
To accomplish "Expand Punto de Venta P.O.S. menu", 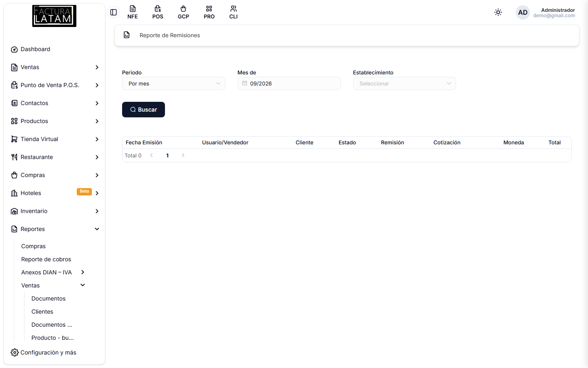I will pos(55,85).
